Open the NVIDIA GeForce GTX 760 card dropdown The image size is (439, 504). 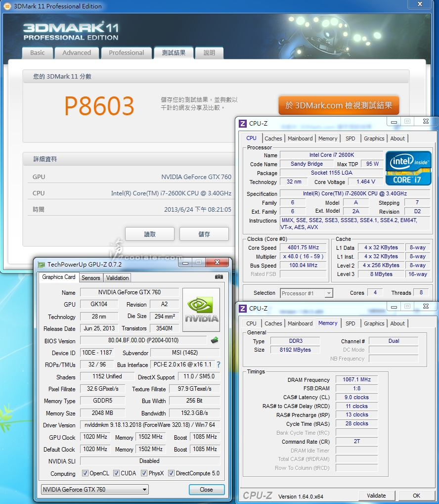(95, 490)
